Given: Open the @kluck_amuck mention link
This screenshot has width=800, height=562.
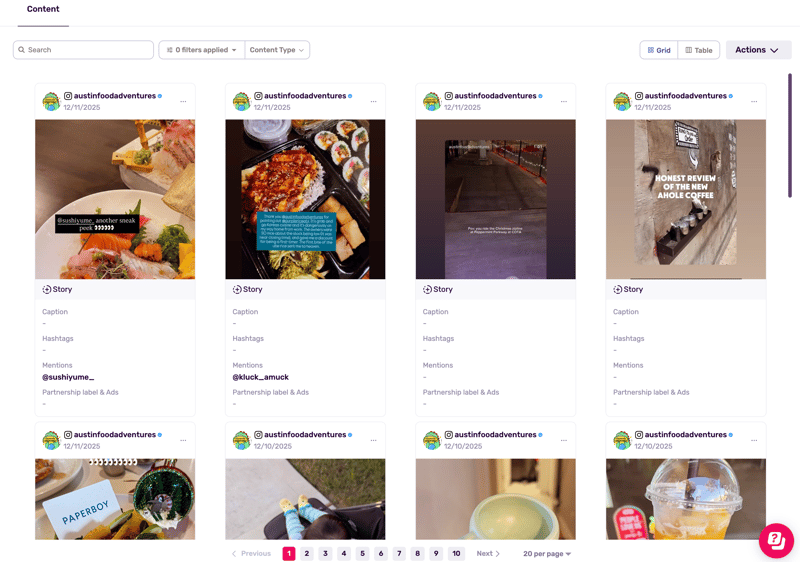Looking at the screenshot, I should tap(260, 377).
